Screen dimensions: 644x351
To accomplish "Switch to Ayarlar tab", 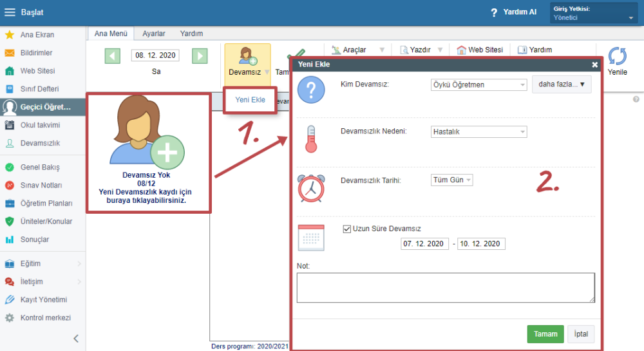I will 154,33.
